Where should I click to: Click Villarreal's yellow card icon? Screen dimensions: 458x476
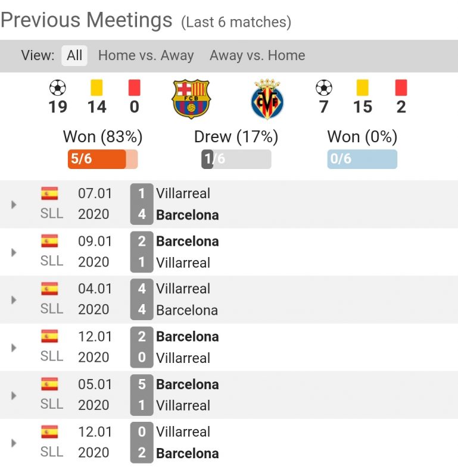point(362,88)
